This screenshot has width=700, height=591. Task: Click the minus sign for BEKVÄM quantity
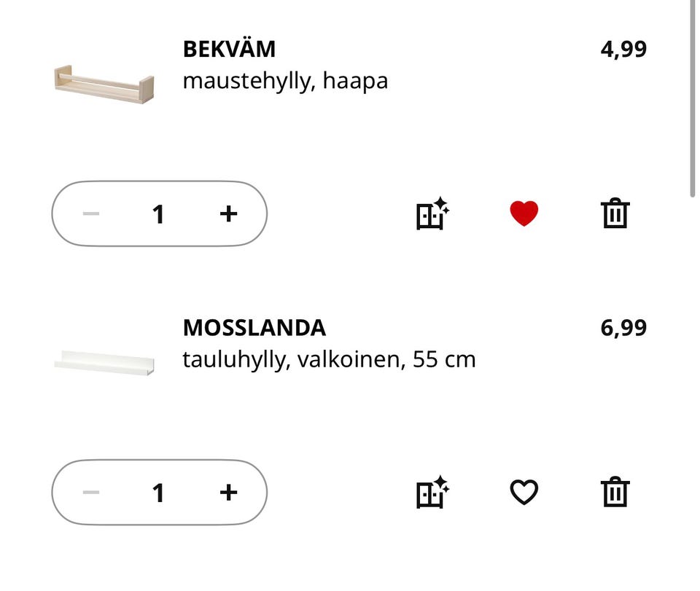(90, 213)
